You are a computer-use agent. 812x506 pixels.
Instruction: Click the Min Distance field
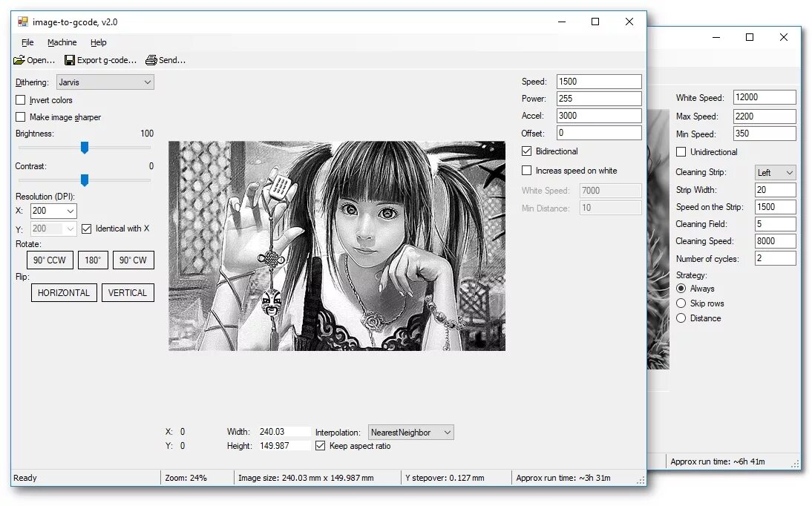(611, 208)
